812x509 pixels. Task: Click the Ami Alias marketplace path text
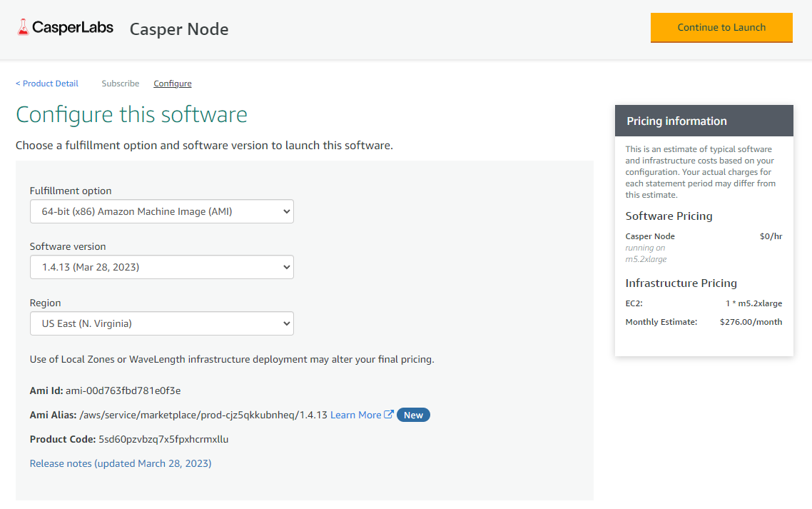pos(203,415)
